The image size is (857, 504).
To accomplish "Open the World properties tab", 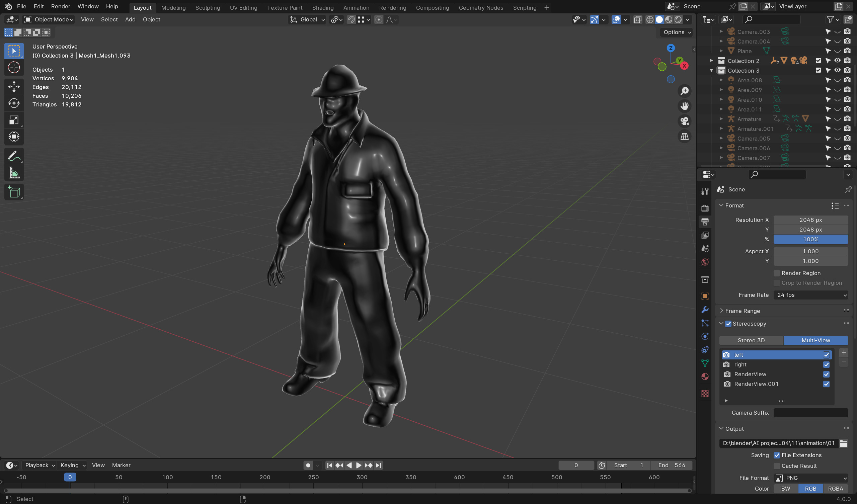I will [x=705, y=262].
